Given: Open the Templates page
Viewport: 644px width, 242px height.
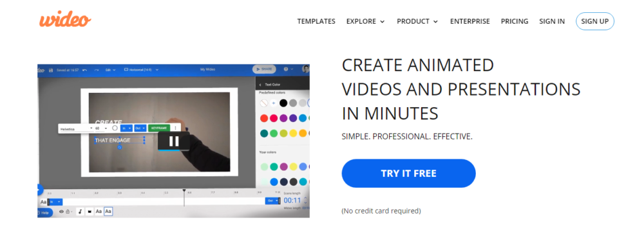Looking at the screenshot, I should click(316, 21).
